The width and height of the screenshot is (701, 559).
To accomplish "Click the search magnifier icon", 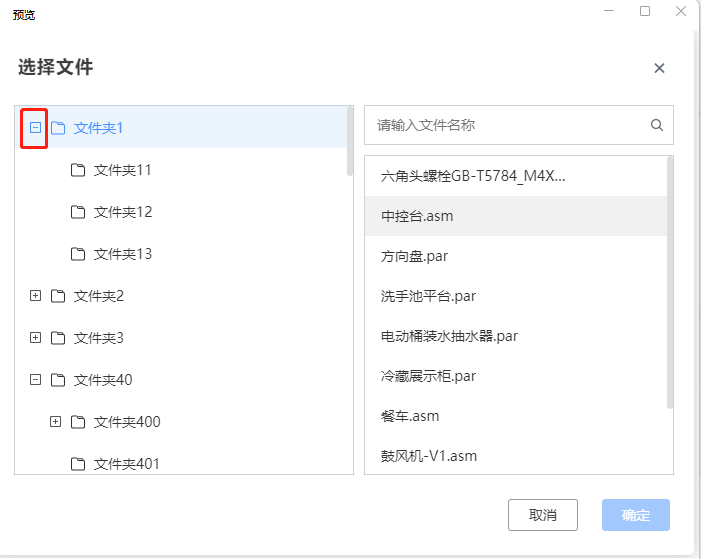I will point(656,125).
